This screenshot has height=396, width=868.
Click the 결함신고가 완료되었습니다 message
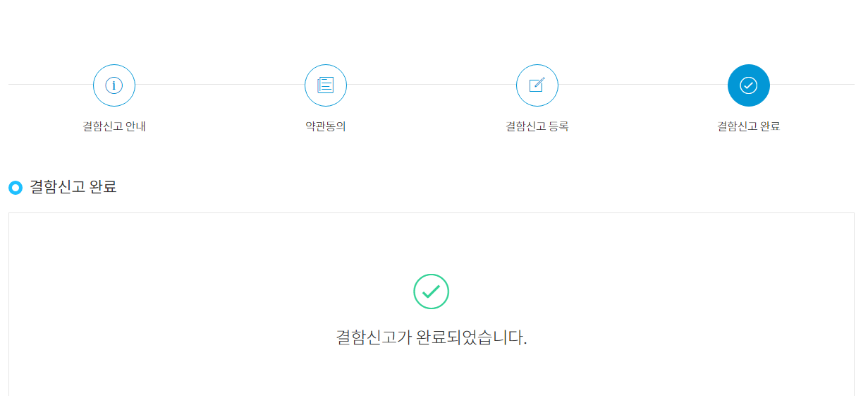pyautogui.click(x=432, y=337)
